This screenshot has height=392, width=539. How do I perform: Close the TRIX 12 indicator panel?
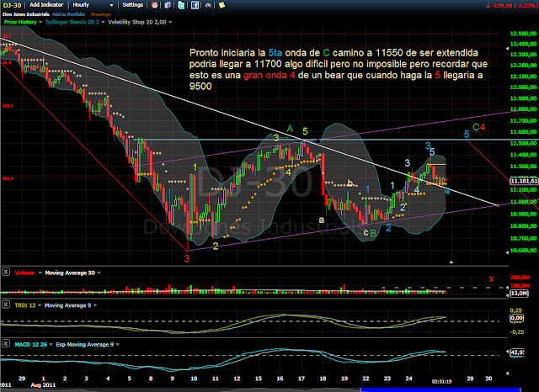[6, 305]
